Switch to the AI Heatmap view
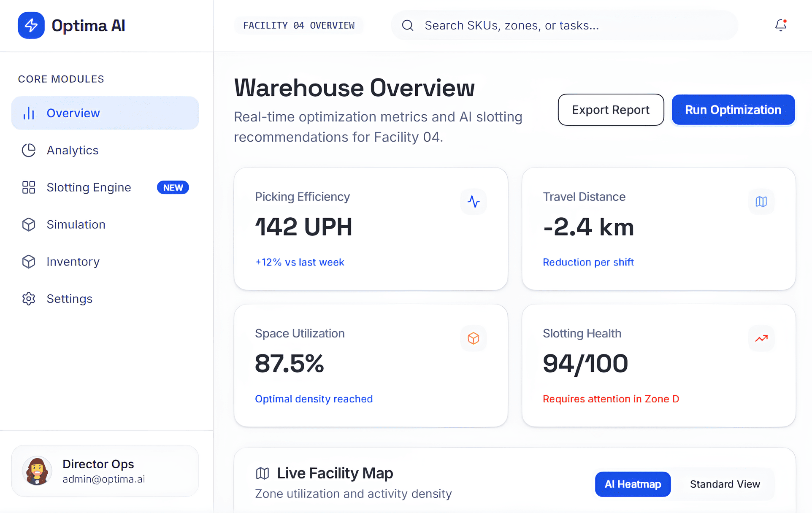 click(633, 484)
